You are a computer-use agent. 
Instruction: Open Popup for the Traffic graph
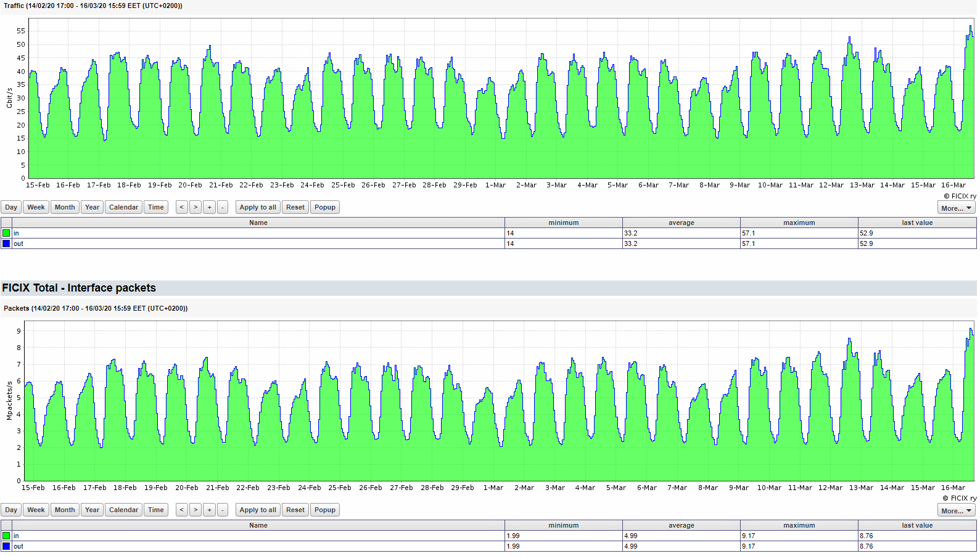[x=325, y=207]
